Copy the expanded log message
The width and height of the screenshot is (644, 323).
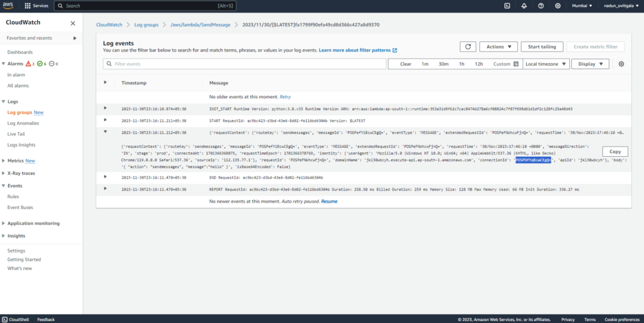click(615, 152)
